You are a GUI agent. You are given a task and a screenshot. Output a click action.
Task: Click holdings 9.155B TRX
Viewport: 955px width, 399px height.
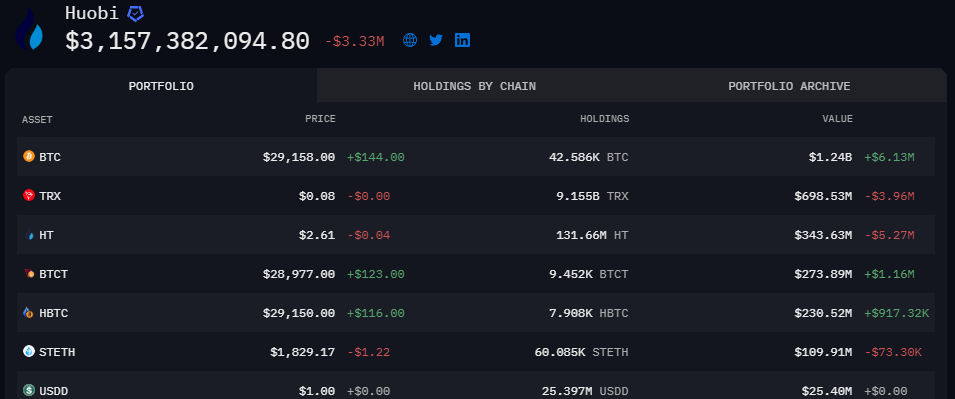pos(593,196)
